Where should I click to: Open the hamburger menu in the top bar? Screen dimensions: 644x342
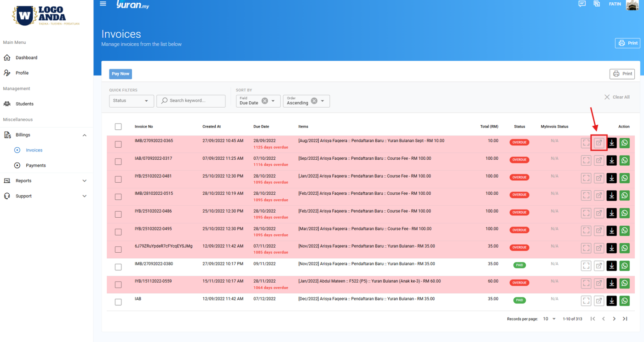point(103,4)
